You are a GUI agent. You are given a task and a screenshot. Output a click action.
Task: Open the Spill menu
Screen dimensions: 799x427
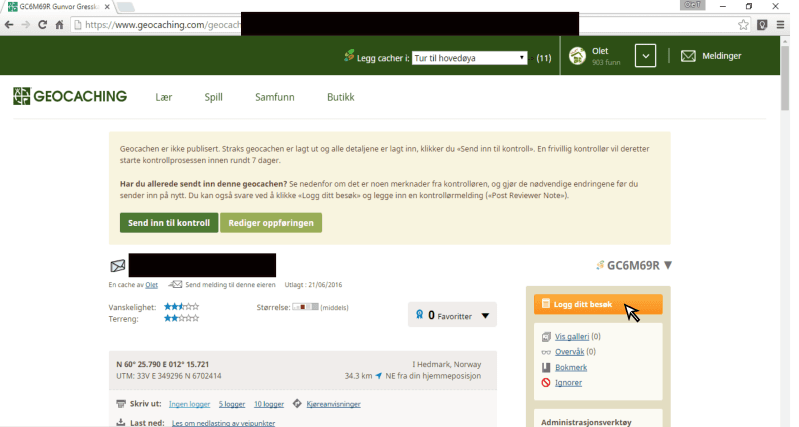coord(214,97)
